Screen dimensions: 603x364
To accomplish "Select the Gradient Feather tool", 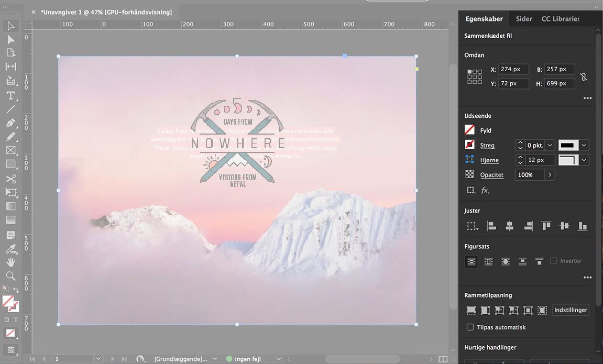I will (x=11, y=220).
